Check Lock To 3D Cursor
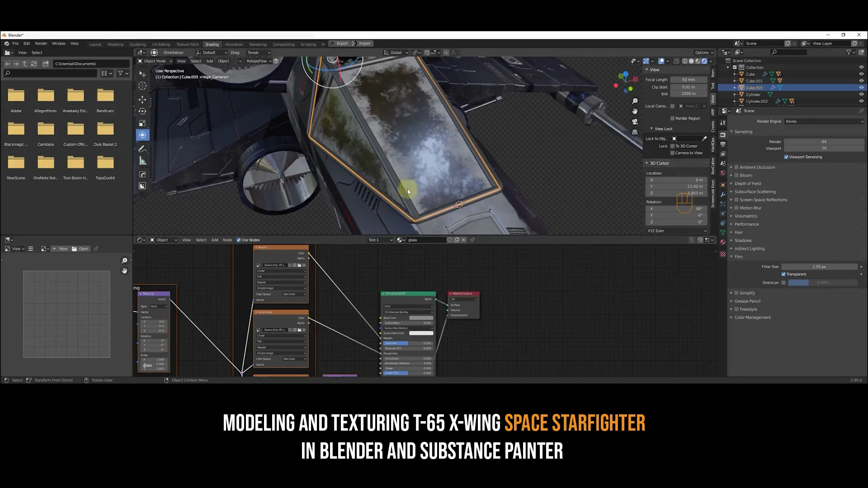This screenshot has width=868, height=488. click(x=672, y=146)
